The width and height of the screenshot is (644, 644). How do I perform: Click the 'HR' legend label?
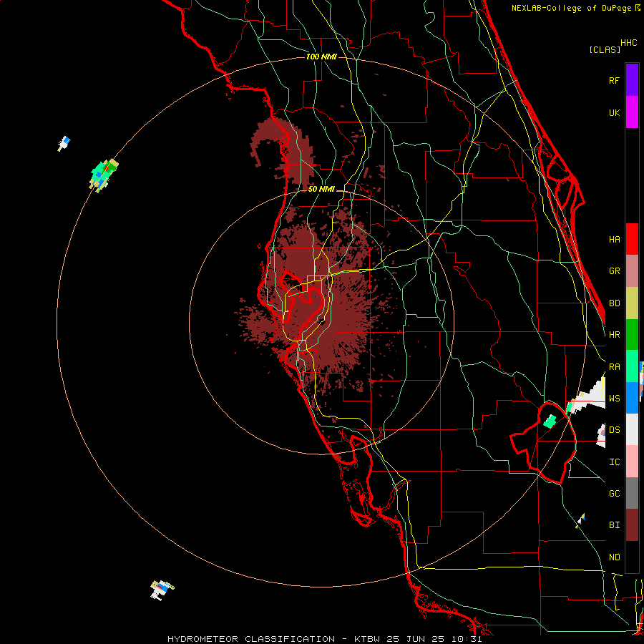(x=614, y=335)
